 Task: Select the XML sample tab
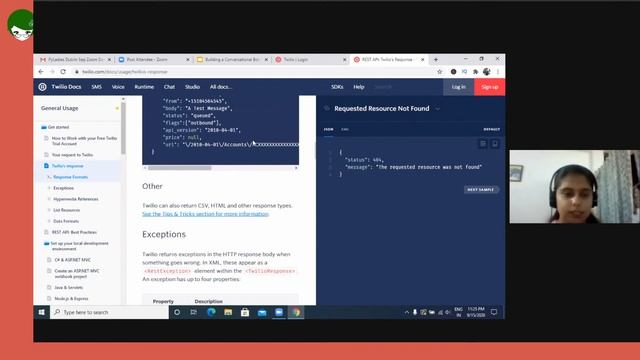coord(345,129)
